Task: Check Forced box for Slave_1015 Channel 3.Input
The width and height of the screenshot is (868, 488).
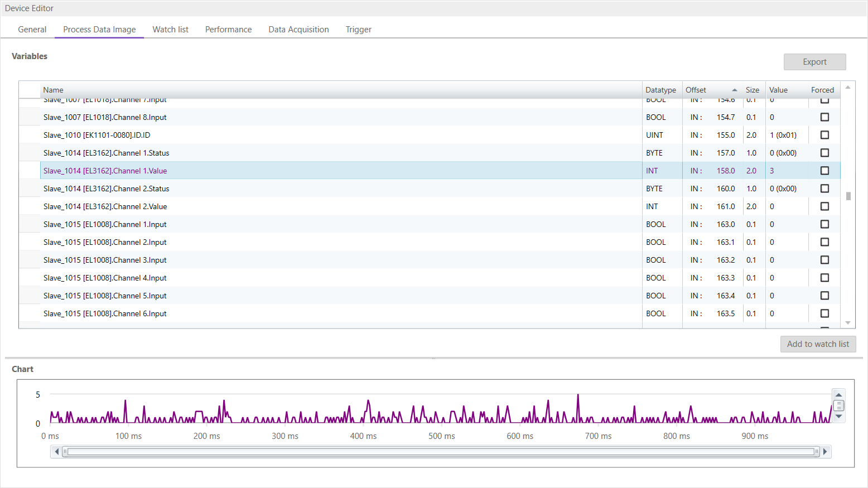Action: point(824,260)
